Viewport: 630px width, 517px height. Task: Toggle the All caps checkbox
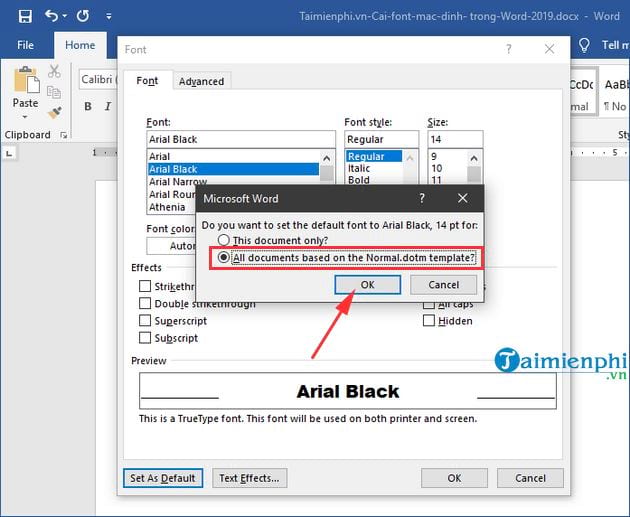(429, 304)
